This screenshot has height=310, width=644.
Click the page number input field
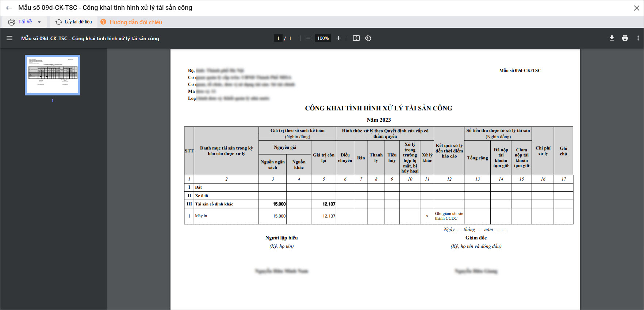coord(278,38)
